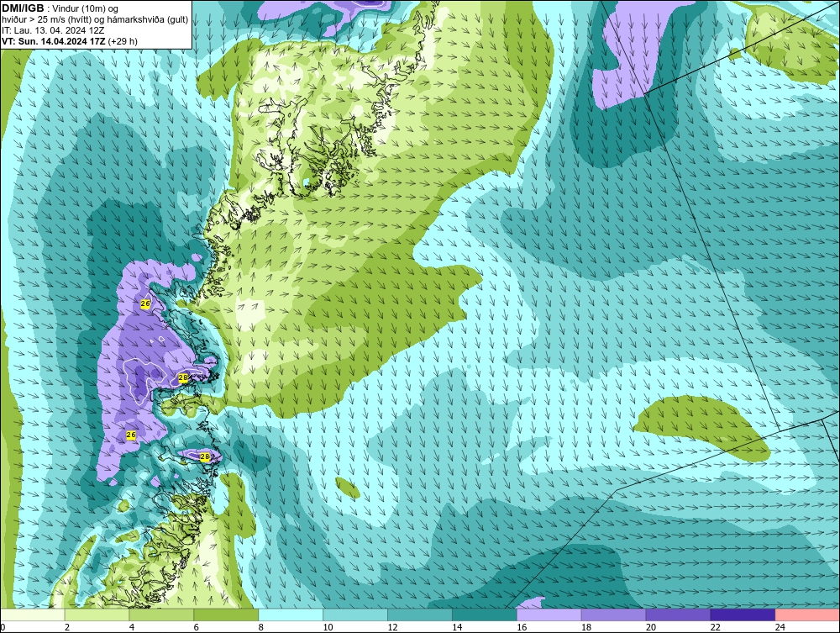Viewport: 840px width, 633px height.
Task: Click the "Vindur (10m) og" header text
Action: [87, 9]
